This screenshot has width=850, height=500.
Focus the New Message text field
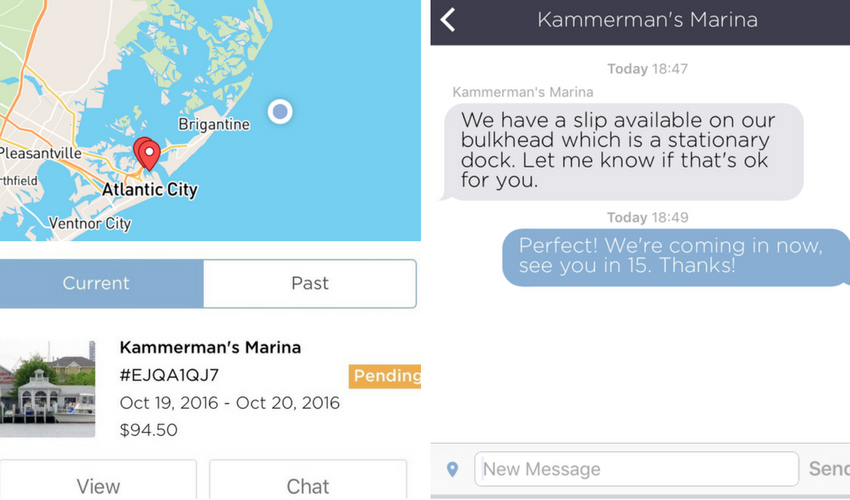click(x=636, y=469)
